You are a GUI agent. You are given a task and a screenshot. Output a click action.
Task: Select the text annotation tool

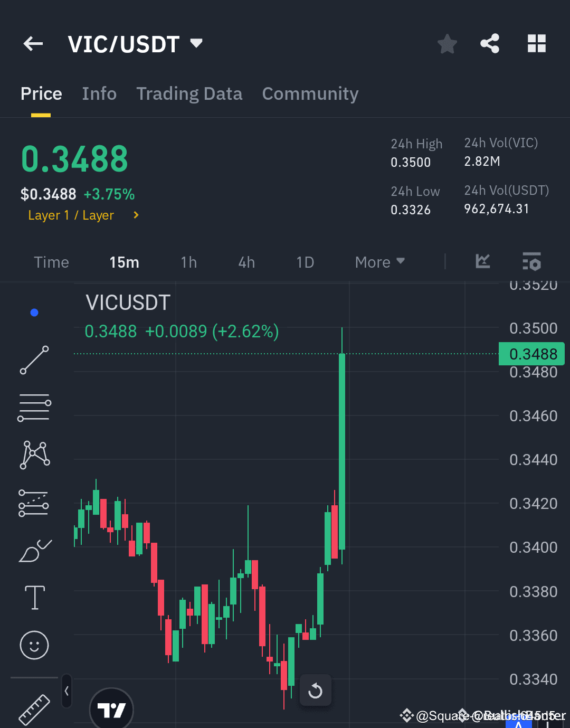34,598
